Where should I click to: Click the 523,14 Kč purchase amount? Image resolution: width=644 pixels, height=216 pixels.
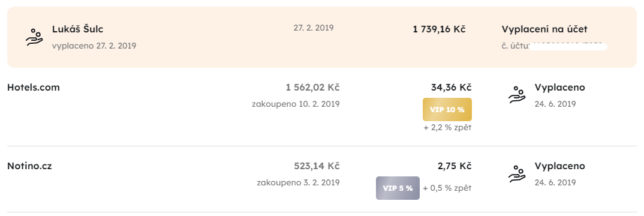coord(317,166)
